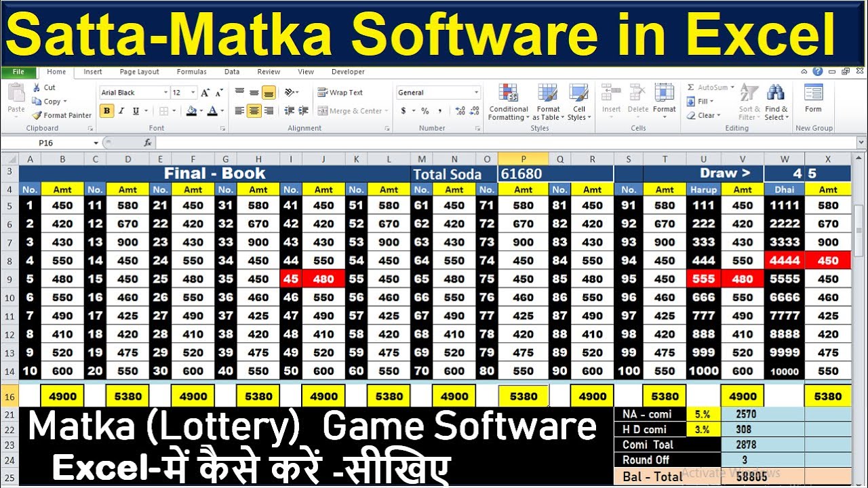Apply Percent Style format
The width and height of the screenshot is (868, 488).
coord(425,111)
